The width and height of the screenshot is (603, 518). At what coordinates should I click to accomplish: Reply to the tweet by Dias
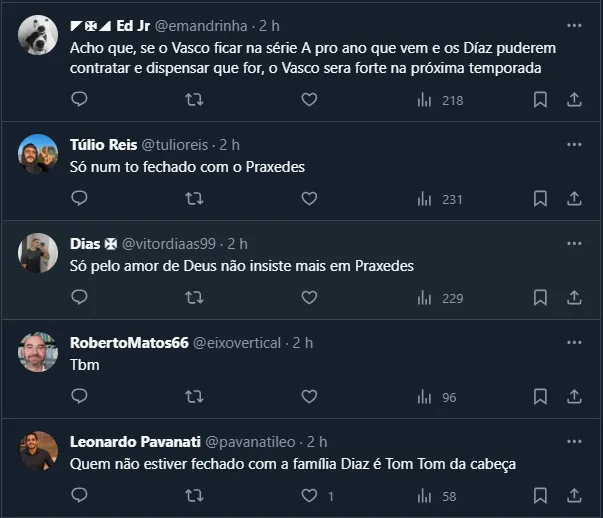(x=80, y=298)
